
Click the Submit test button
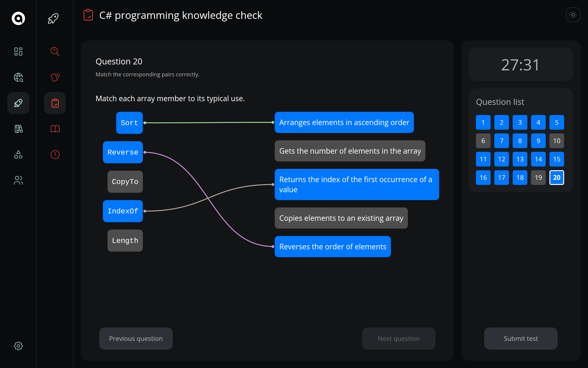[521, 338]
